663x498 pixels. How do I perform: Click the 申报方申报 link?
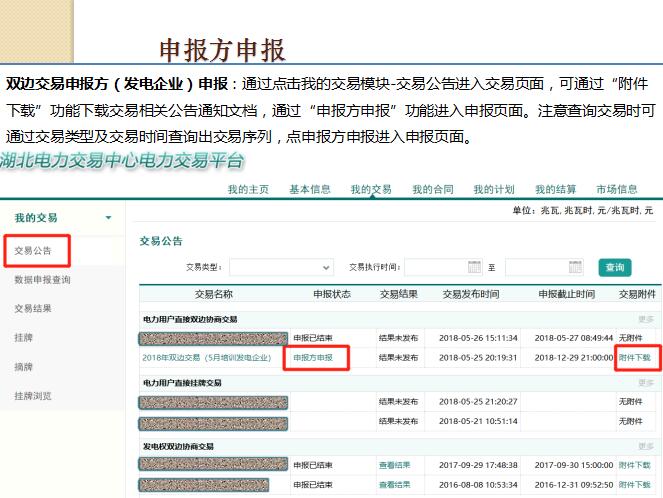tap(314, 357)
